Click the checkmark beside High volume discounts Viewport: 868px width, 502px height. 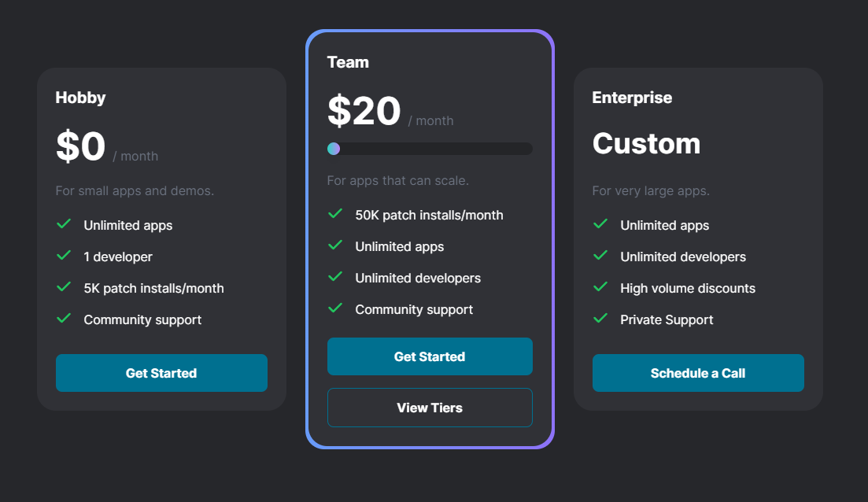[x=601, y=288]
